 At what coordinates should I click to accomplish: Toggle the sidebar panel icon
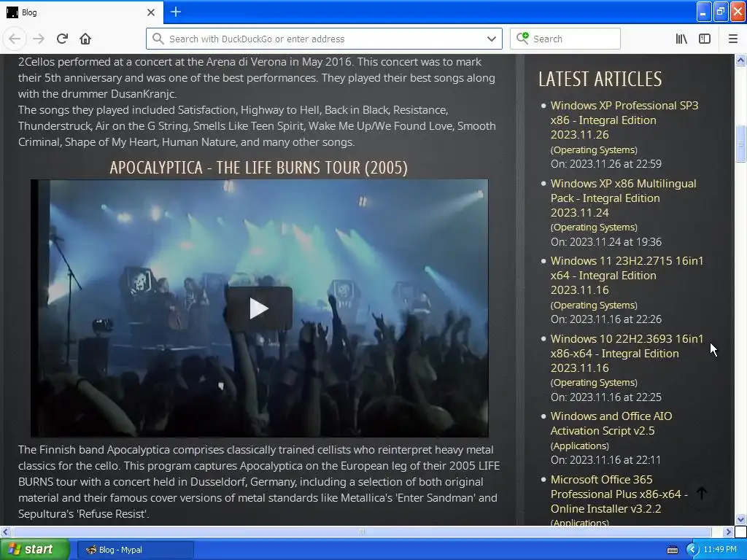pos(705,39)
